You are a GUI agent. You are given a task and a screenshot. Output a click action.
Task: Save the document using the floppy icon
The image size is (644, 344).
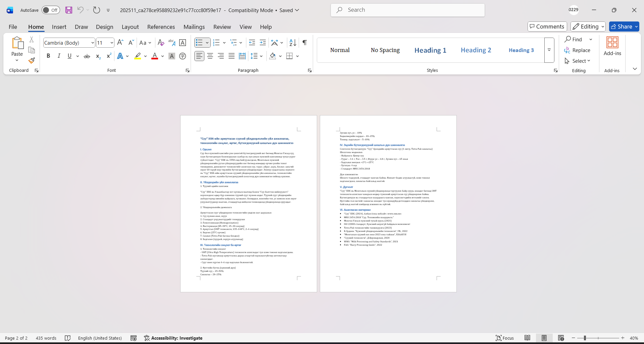coord(69,10)
